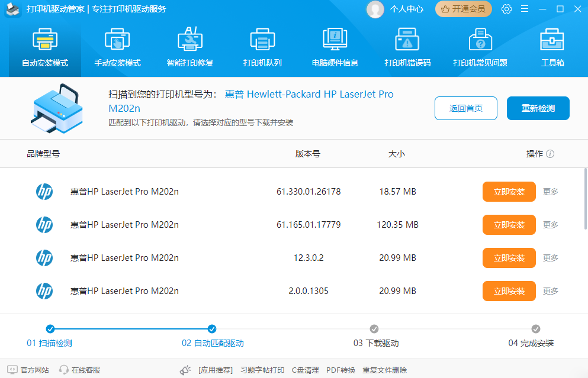Open the hamburger menu next to settings
Viewport: 588px width, 378px height.
(525, 9)
